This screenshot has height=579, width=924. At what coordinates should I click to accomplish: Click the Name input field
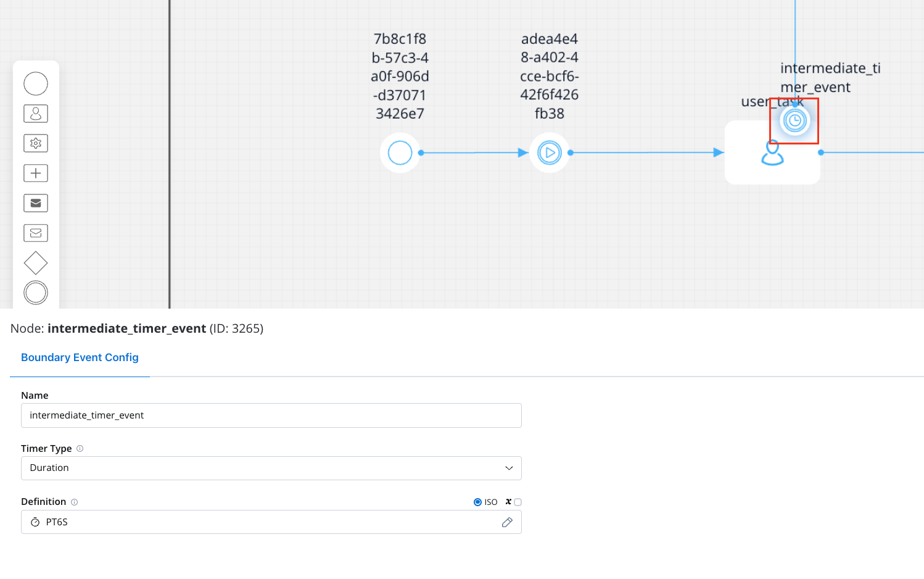[x=271, y=415]
